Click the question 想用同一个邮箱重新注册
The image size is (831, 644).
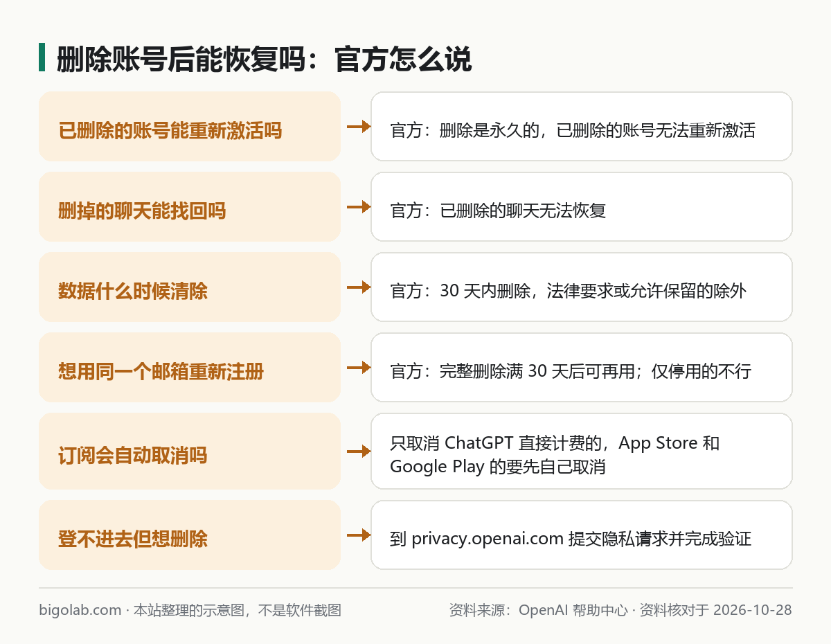pyautogui.click(x=190, y=368)
